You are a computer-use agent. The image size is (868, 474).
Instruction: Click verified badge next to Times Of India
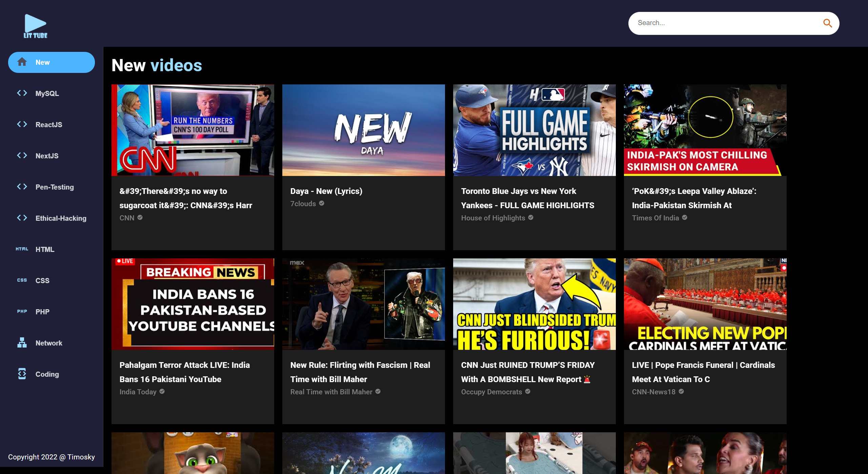coord(685,218)
